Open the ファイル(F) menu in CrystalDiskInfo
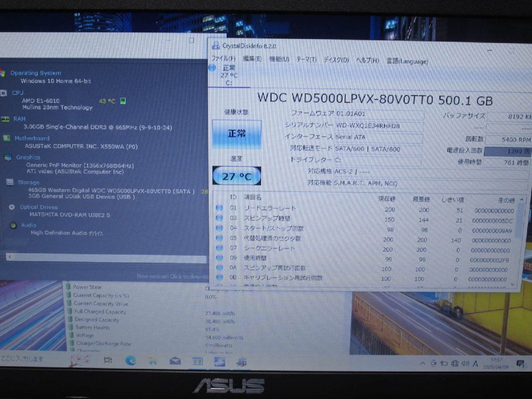 coord(223,59)
